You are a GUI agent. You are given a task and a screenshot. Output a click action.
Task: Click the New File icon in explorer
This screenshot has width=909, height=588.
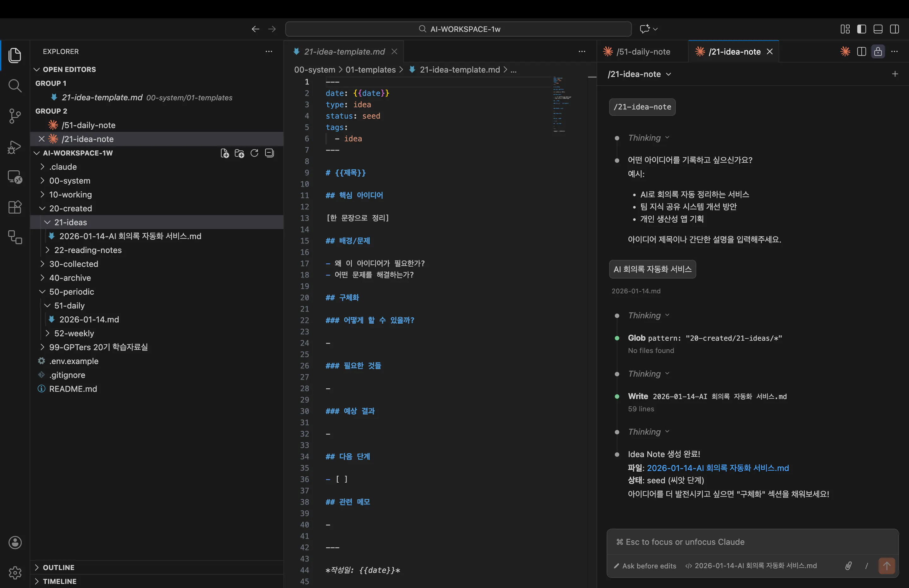pyautogui.click(x=225, y=153)
